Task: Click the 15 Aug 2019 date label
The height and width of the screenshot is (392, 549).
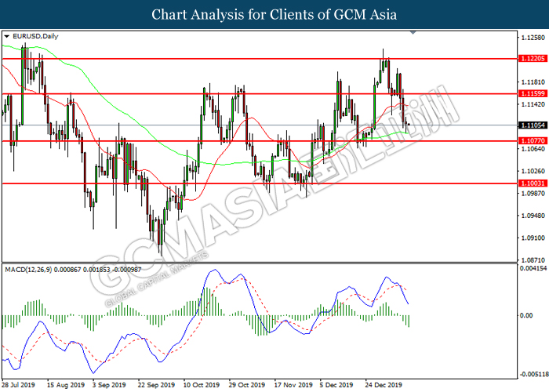Action: click(66, 385)
